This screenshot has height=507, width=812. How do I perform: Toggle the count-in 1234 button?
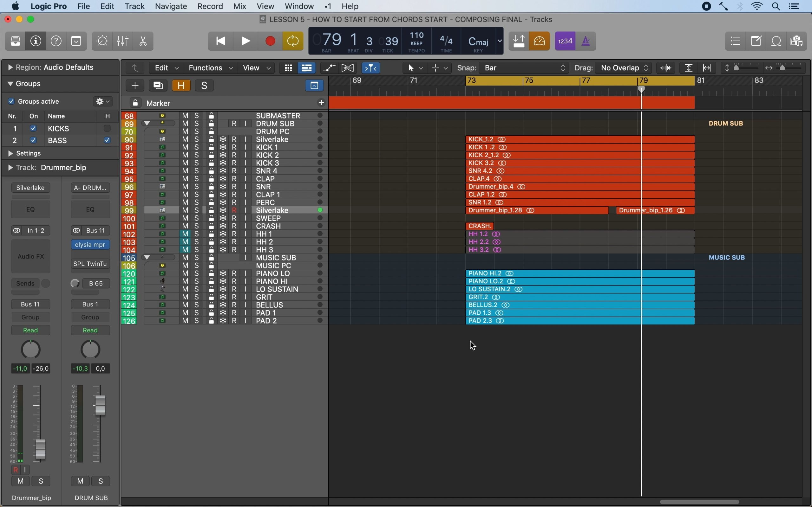[566, 41]
